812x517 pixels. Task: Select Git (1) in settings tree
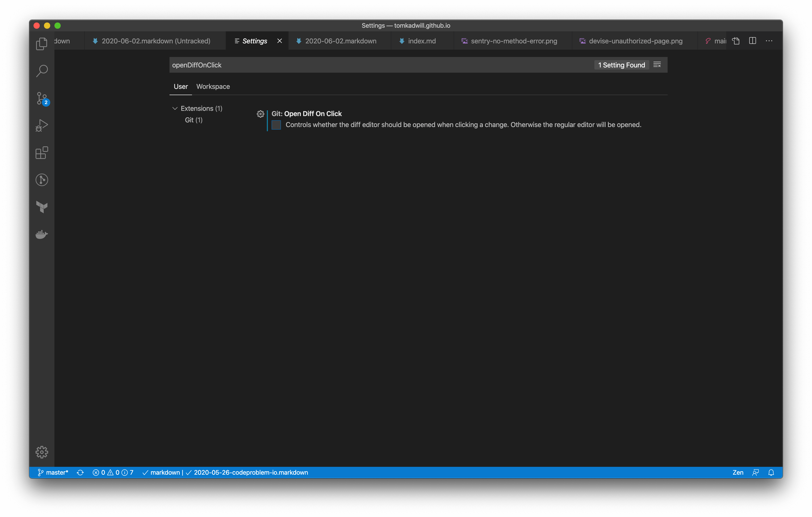click(194, 120)
